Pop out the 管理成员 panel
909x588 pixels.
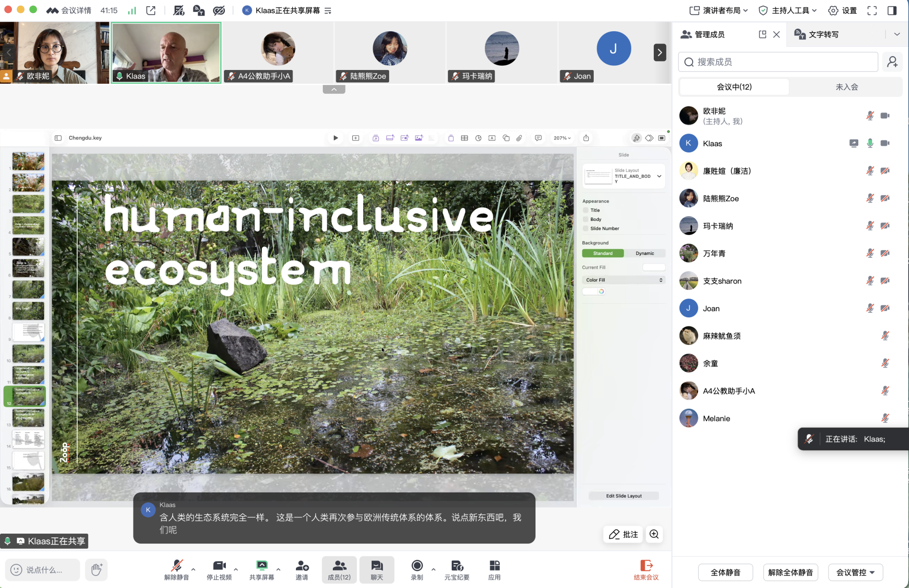(762, 34)
